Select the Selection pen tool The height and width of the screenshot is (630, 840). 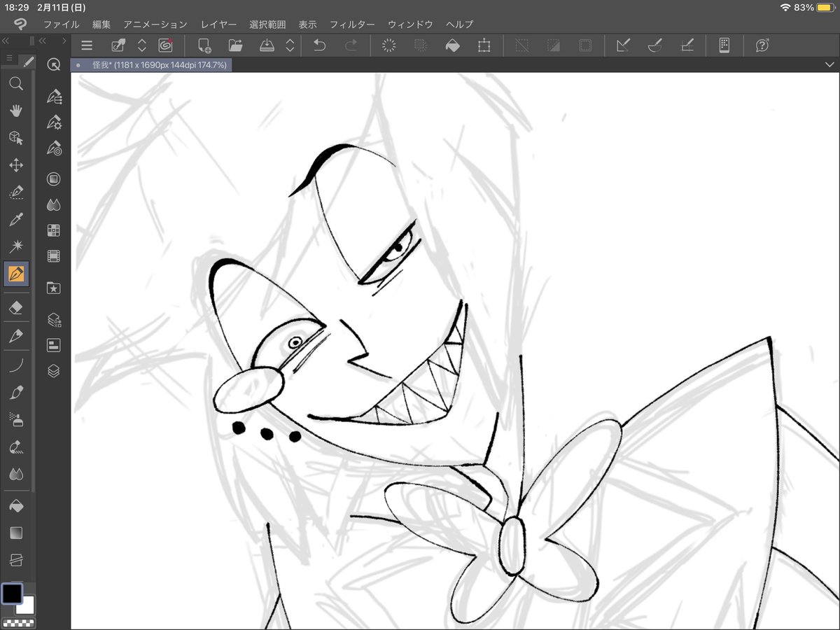pos(16,192)
